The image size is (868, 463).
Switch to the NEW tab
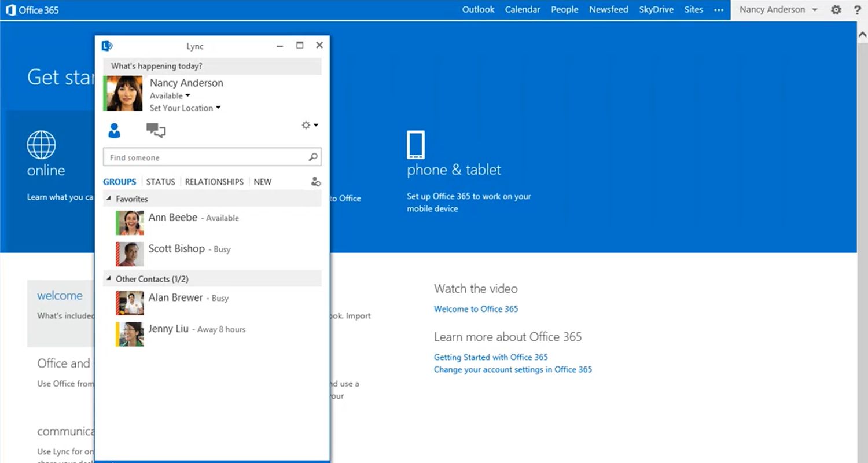click(x=262, y=182)
